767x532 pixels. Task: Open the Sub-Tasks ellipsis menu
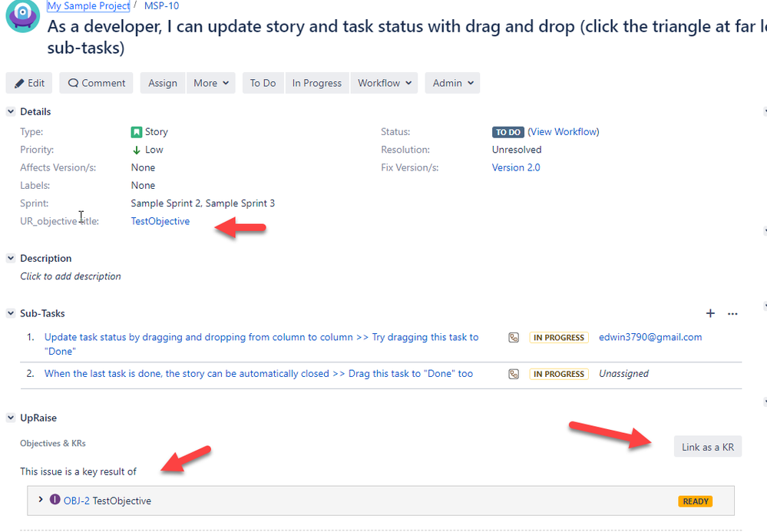pyautogui.click(x=732, y=314)
